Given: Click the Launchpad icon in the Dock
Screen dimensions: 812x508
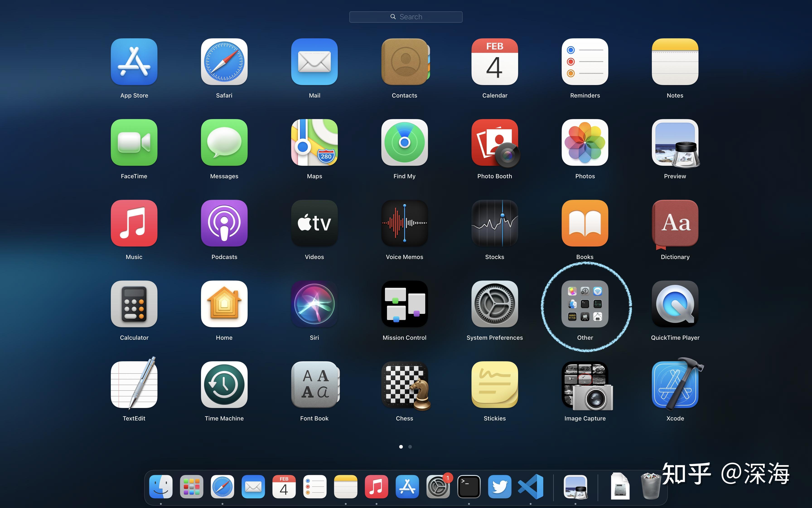Looking at the screenshot, I should (192, 486).
